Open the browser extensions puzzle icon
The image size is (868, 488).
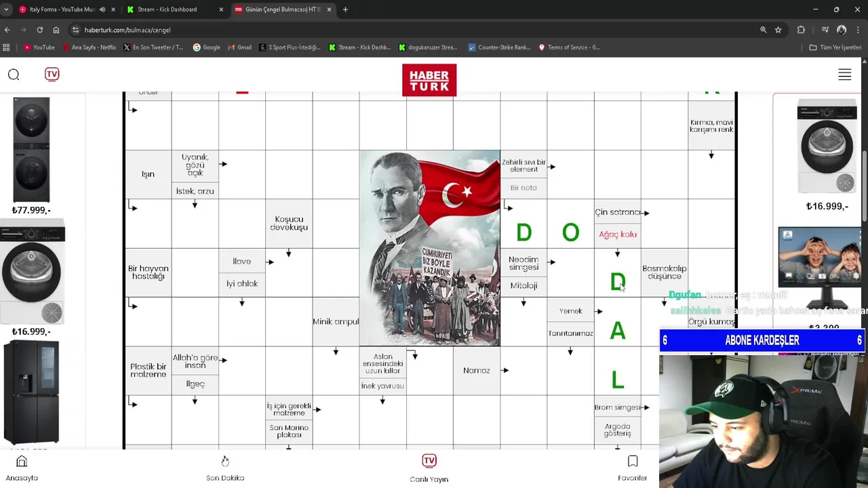(x=801, y=30)
